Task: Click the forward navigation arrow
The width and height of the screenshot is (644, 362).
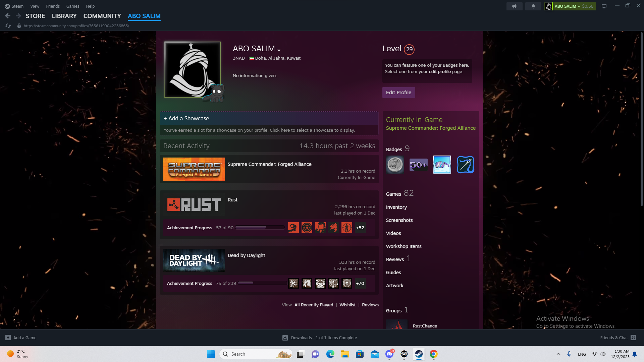Action: 18,16
